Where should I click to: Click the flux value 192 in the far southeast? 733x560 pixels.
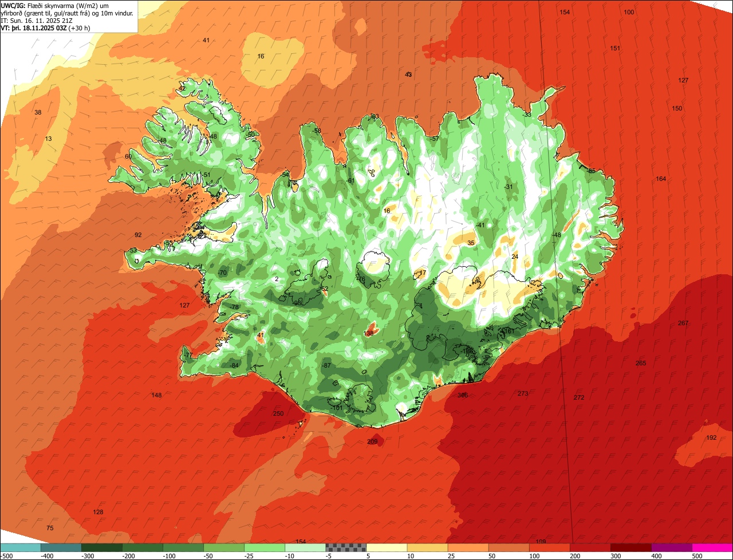(x=711, y=437)
